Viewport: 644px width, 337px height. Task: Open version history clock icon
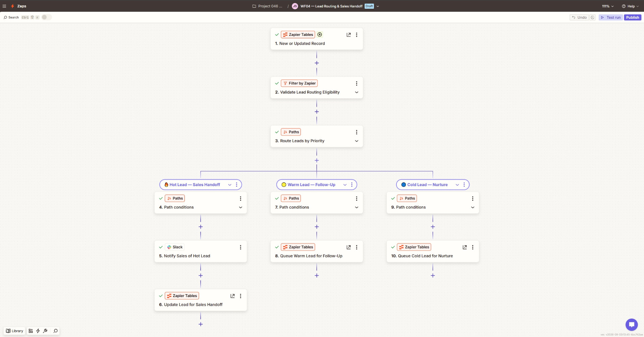click(592, 17)
